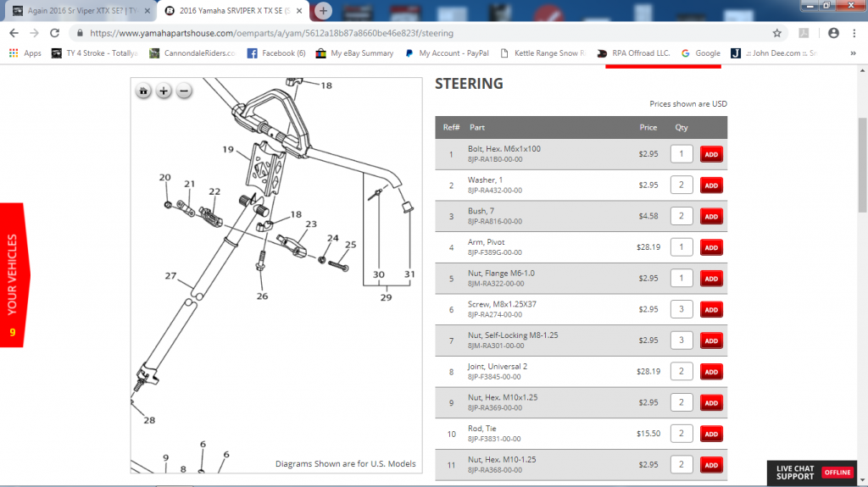Select the 2016 Yamaha SRVIPER X TX SE tab
868x487 pixels.
pos(232,10)
